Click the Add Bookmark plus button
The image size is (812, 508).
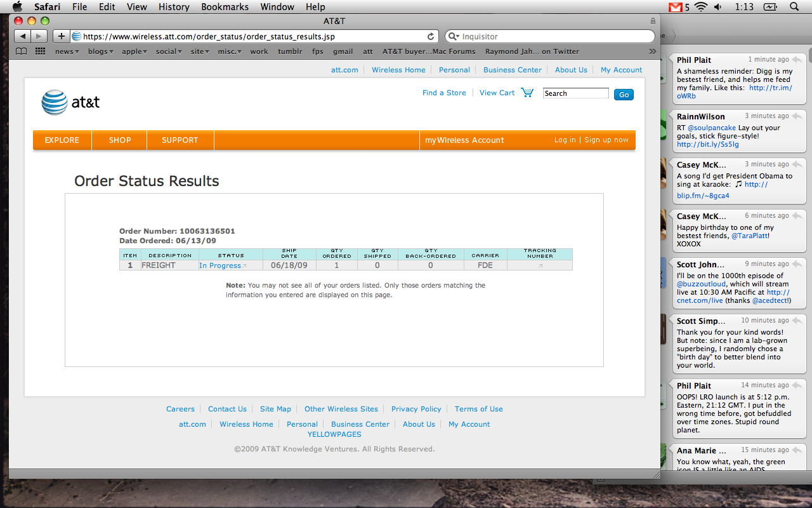pos(61,36)
